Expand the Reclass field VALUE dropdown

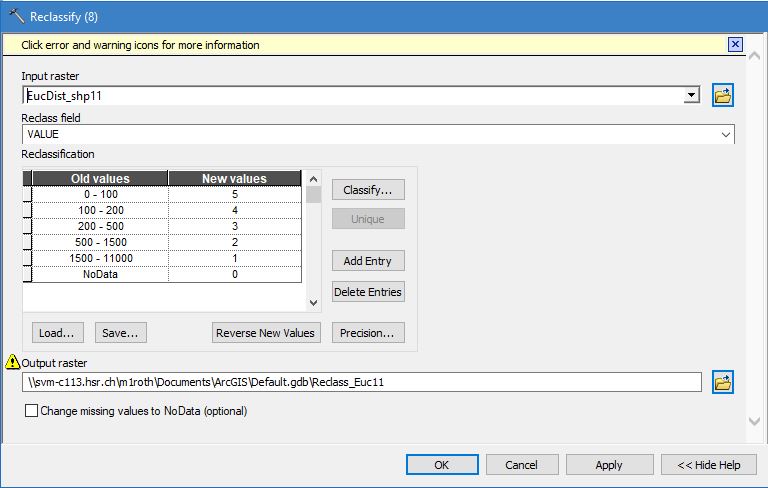726,134
